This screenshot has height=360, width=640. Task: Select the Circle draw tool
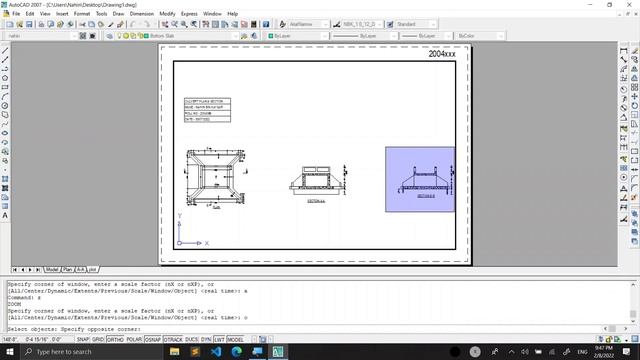pos(5,106)
